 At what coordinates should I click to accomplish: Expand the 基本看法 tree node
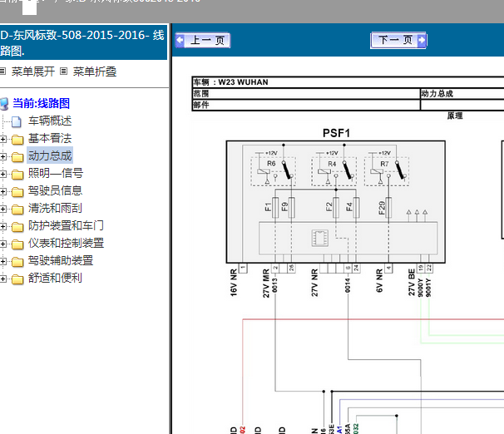pyautogui.click(x=4, y=138)
